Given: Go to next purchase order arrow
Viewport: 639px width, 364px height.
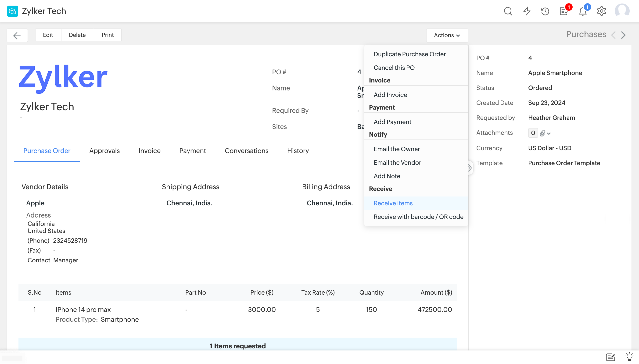Looking at the screenshot, I should (x=623, y=35).
